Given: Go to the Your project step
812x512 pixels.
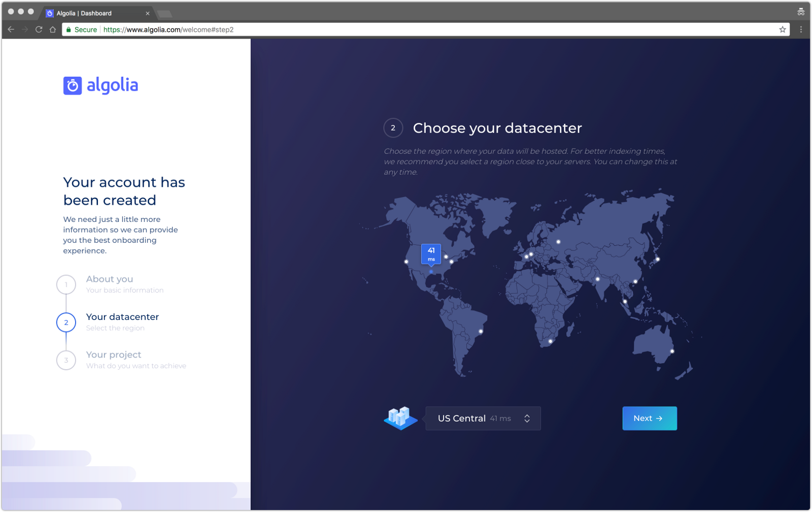Looking at the screenshot, I should click(x=114, y=355).
